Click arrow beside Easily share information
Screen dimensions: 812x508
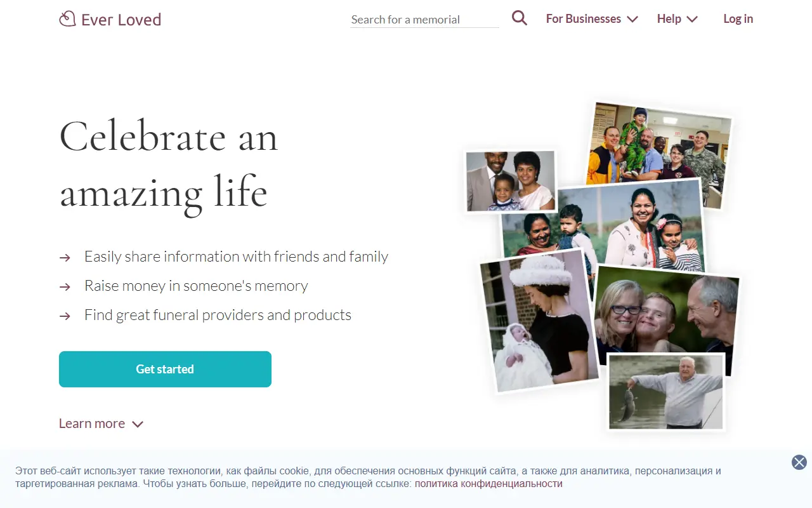coord(65,257)
